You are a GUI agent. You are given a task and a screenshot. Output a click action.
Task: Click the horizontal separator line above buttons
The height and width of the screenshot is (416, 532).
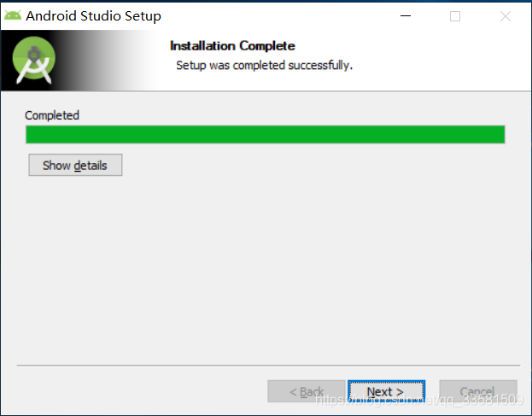268,366
